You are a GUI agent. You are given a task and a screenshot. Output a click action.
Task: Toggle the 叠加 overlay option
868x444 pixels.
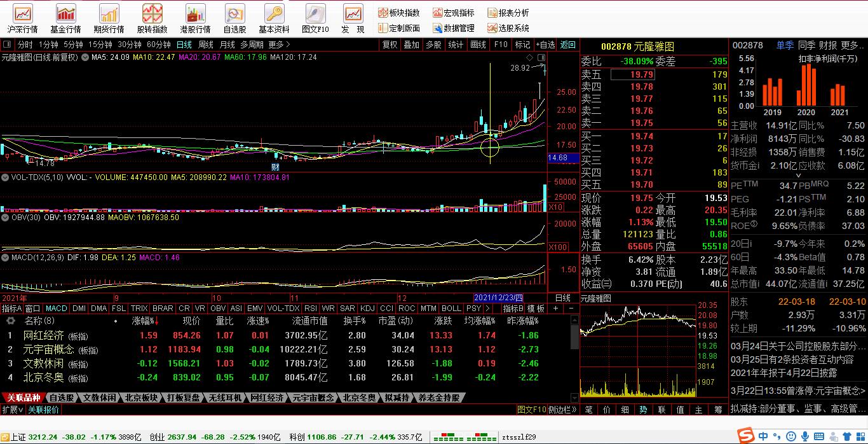(411, 45)
